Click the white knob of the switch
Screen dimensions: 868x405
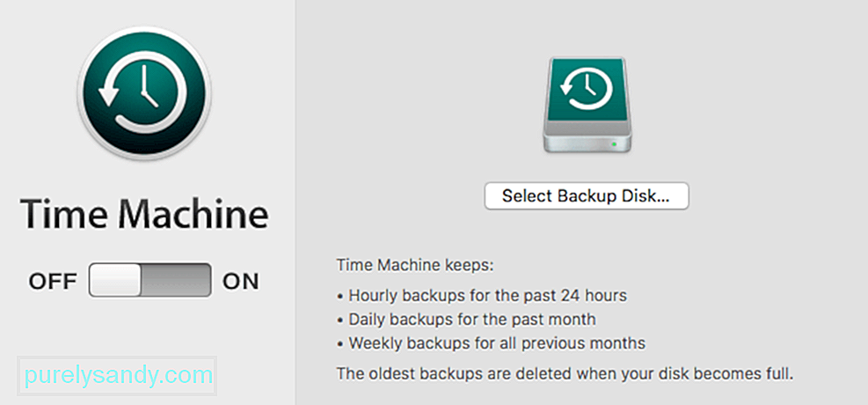tap(115, 280)
